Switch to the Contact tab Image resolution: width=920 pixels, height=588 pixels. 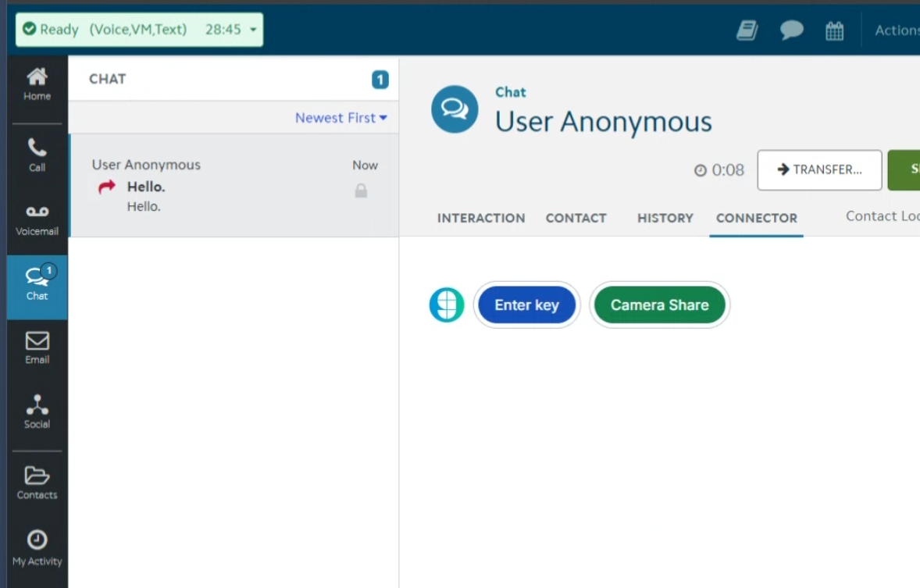576,219
